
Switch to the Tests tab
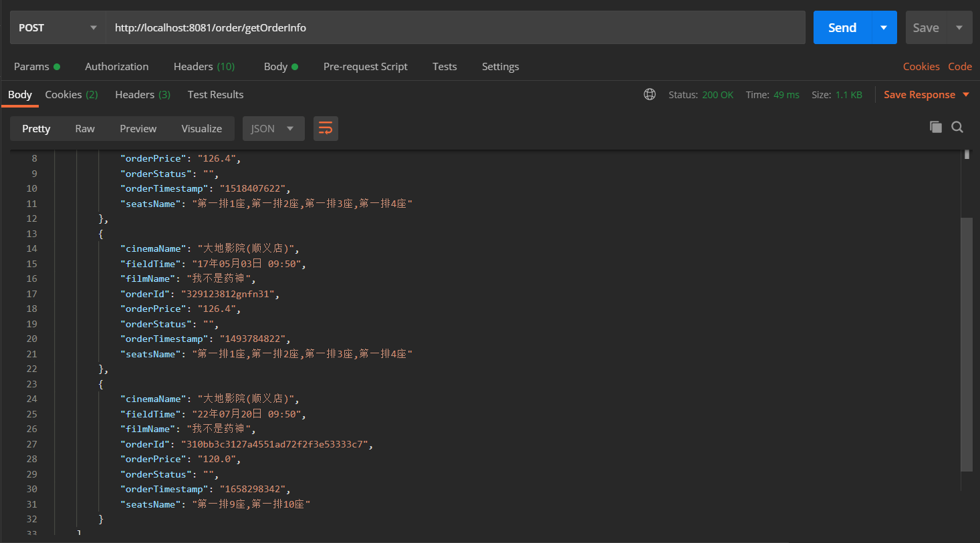pyautogui.click(x=445, y=66)
